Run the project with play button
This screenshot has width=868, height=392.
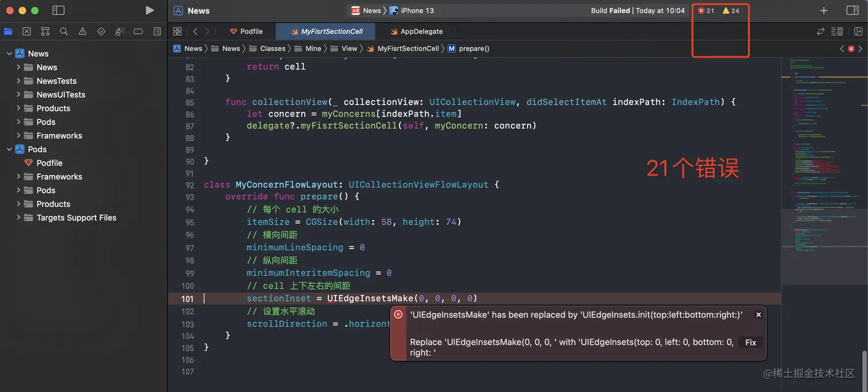tap(150, 10)
